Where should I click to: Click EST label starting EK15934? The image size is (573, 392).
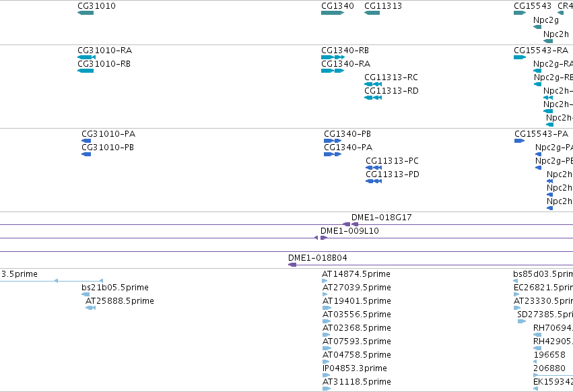click(x=553, y=382)
